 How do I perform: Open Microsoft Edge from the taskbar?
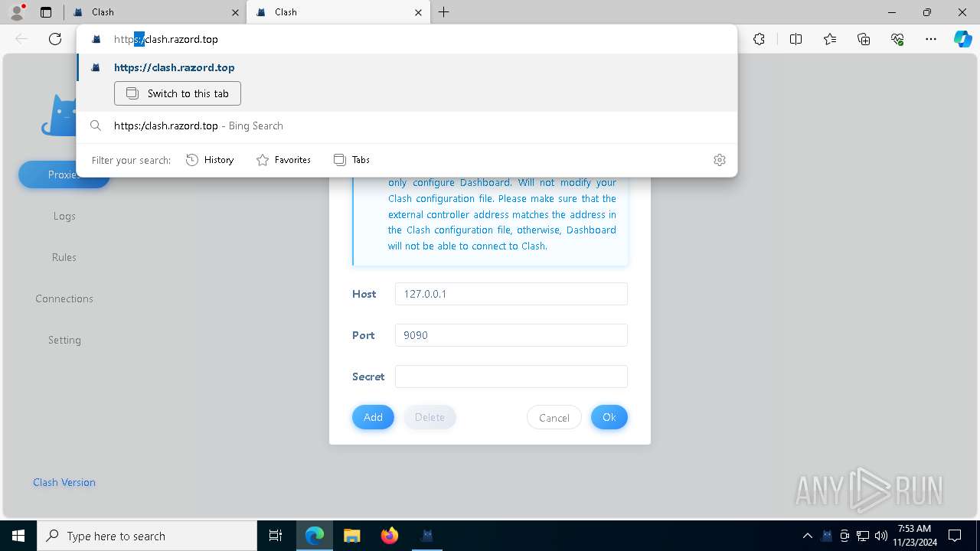tap(315, 536)
